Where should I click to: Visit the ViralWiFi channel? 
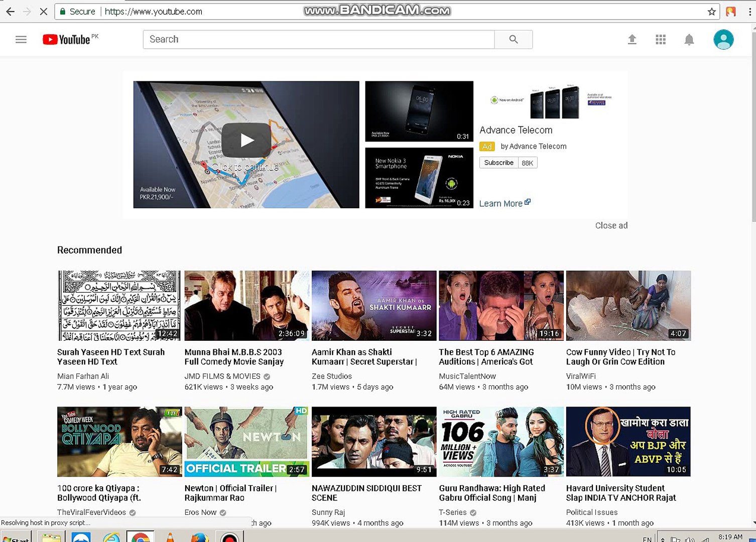point(581,376)
